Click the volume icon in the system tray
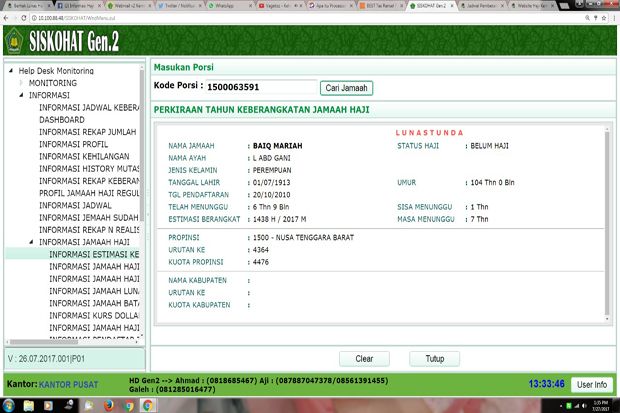Image resolution: width=620 pixels, height=413 pixels. (x=584, y=406)
